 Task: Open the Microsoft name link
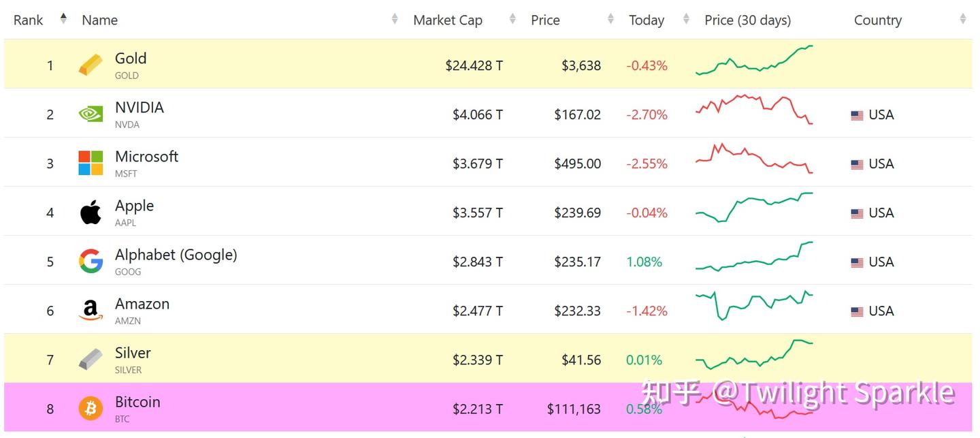click(146, 157)
